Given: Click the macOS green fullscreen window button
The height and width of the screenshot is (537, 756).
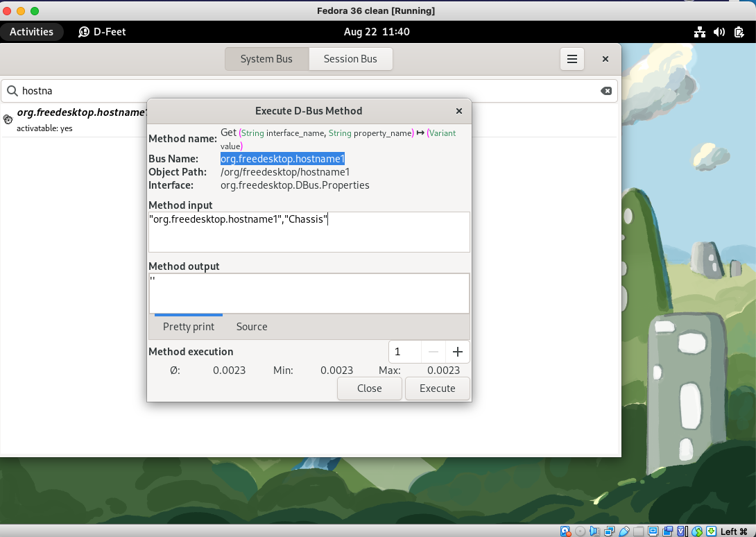Looking at the screenshot, I should [x=35, y=11].
